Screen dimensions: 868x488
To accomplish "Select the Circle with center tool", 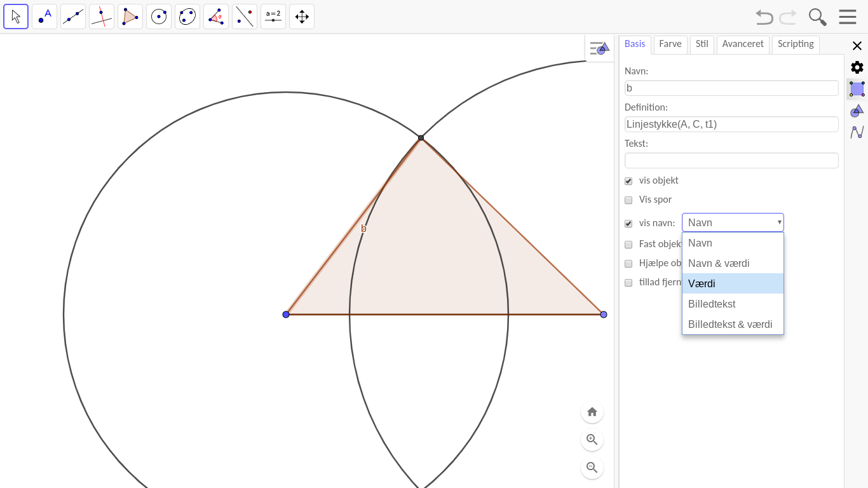I will coord(159,17).
